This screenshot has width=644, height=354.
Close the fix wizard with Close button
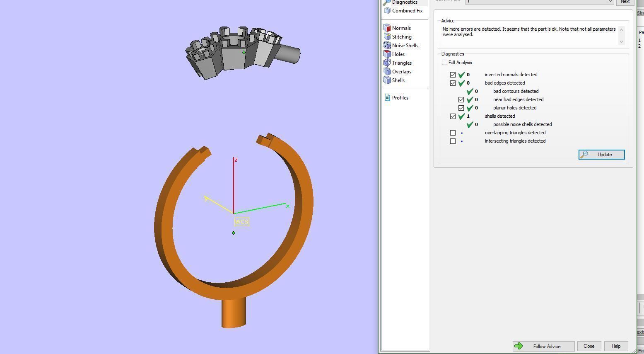click(589, 346)
